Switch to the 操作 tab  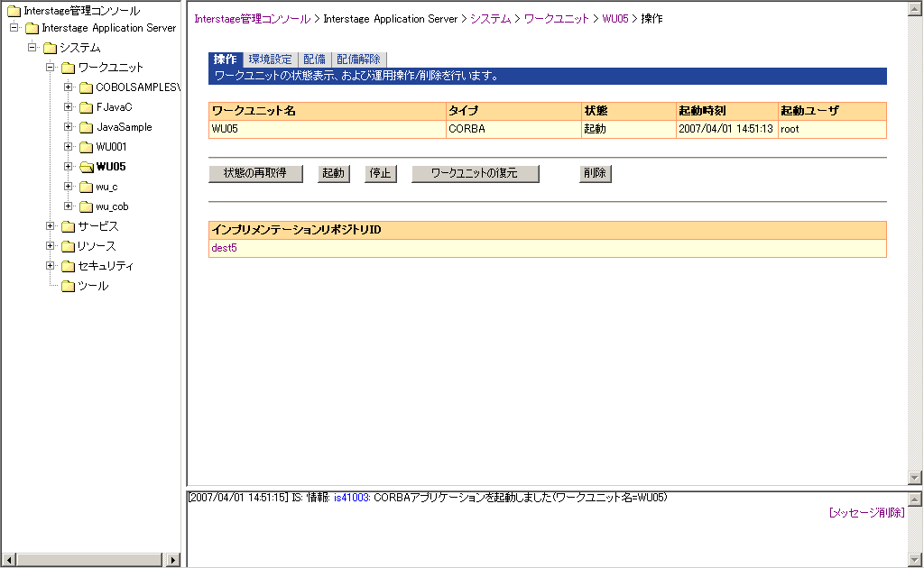point(225,60)
